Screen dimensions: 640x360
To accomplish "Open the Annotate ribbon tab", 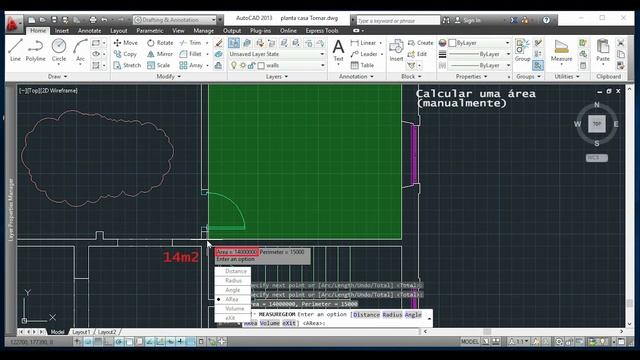I will pos(89,31).
